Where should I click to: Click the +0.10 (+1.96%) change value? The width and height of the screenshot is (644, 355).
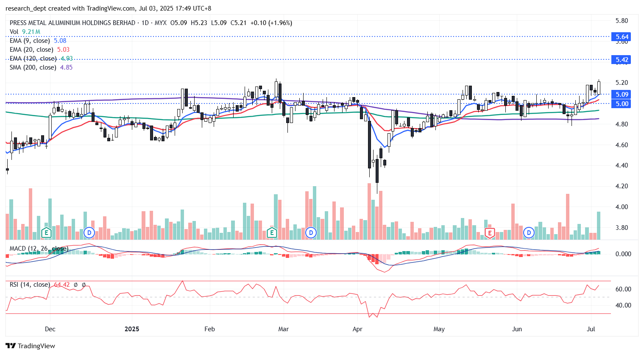[x=271, y=23]
